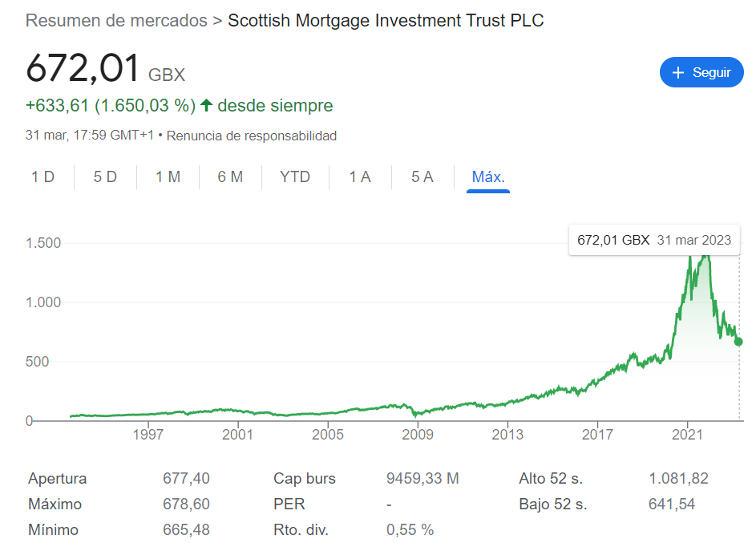Click the 2009 marker on chart axis
This screenshot has width=756, height=543.
[x=418, y=434]
